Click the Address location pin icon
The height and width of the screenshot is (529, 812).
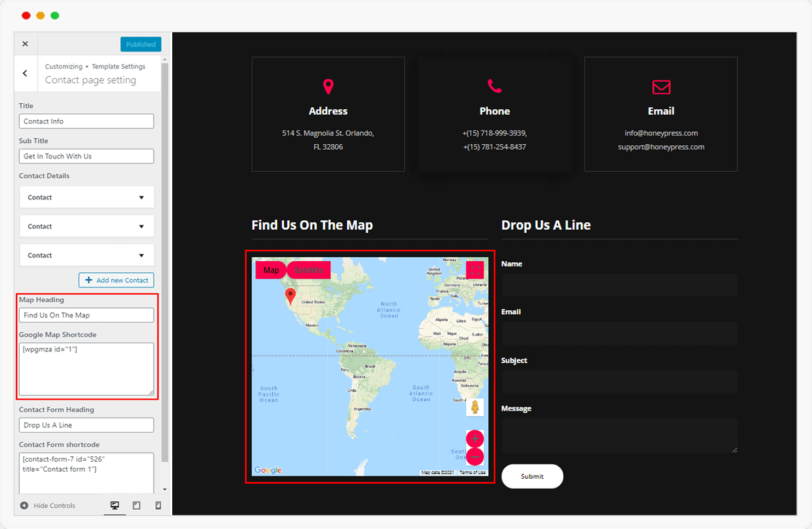pos(328,86)
